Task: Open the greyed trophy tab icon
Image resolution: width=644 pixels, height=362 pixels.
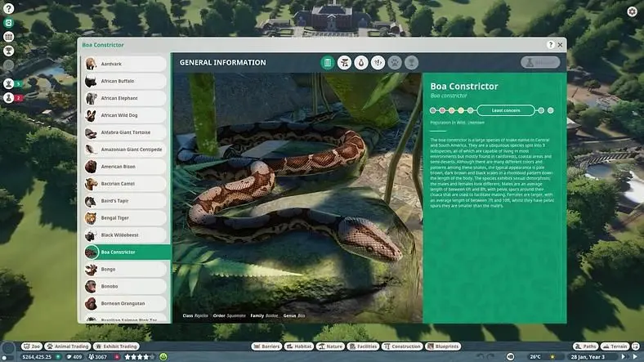Action: (411, 63)
